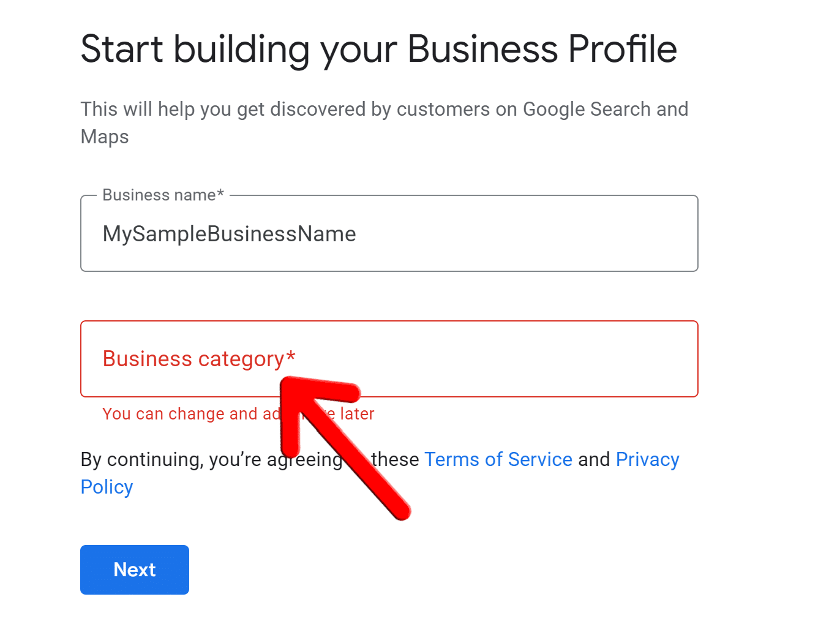Select the Business name label

162,195
